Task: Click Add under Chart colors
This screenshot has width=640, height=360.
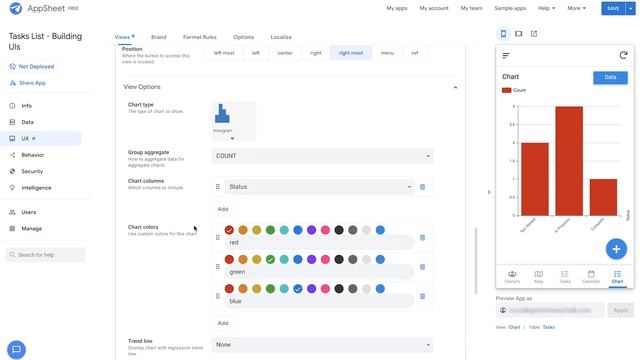Action: 223,323
